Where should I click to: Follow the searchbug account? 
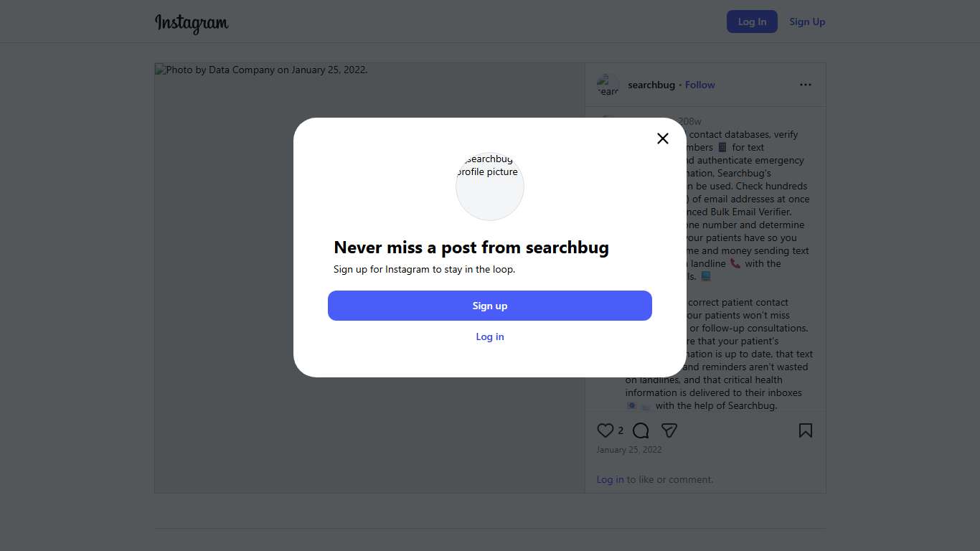699,85
